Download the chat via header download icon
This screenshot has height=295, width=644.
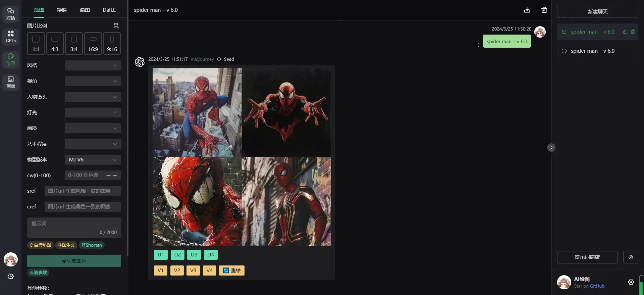point(527,10)
